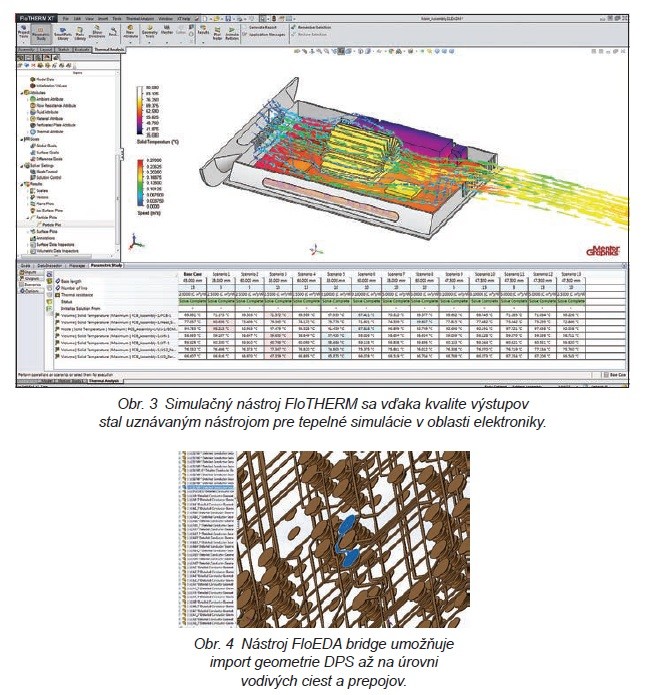
Task: Click the Base Case column header
Action: tap(192, 274)
